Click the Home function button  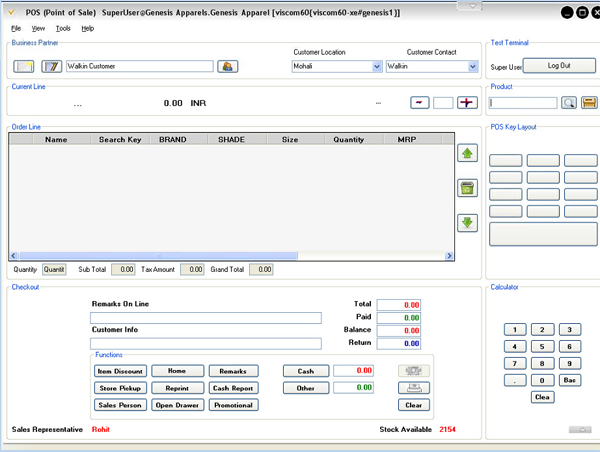tap(177, 371)
